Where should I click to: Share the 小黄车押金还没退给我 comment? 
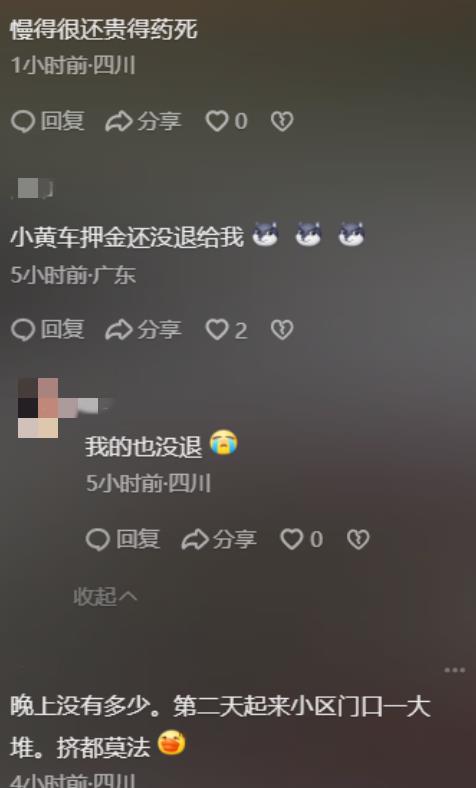click(143, 330)
